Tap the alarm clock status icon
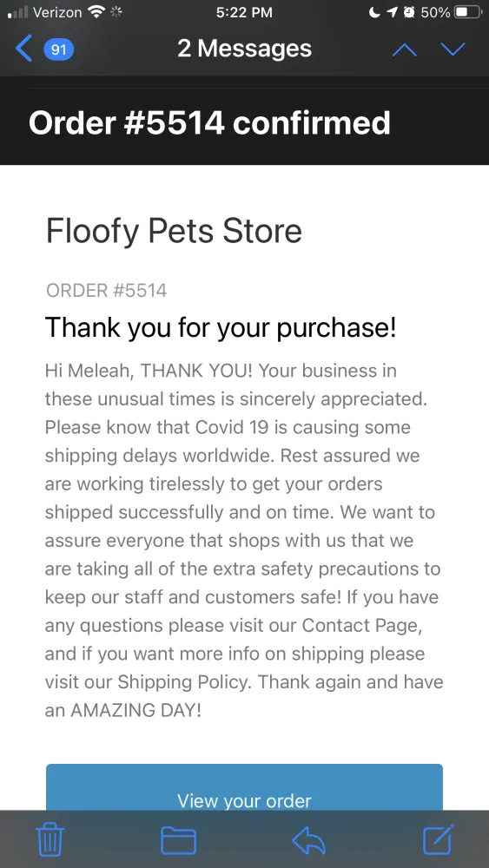489x868 pixels. point(410,12)
